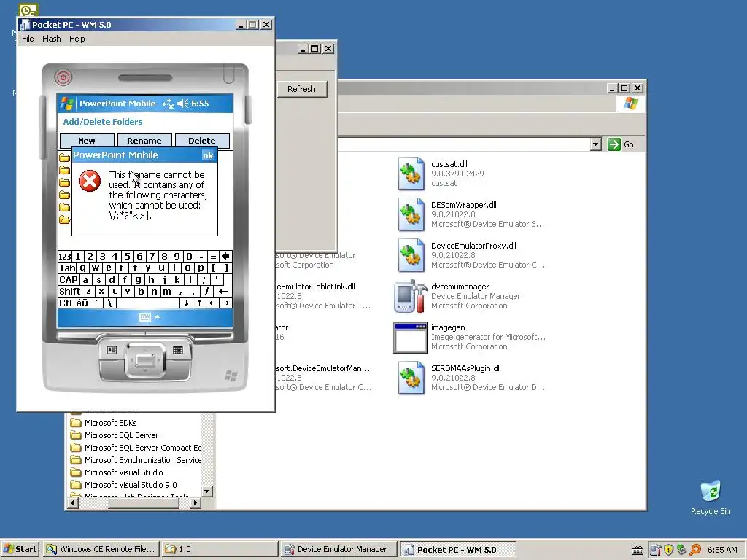This screenshot has width=747, height=560.
Task: Tap the Ctl key on soft keyboard
Action: click(65, 303)
